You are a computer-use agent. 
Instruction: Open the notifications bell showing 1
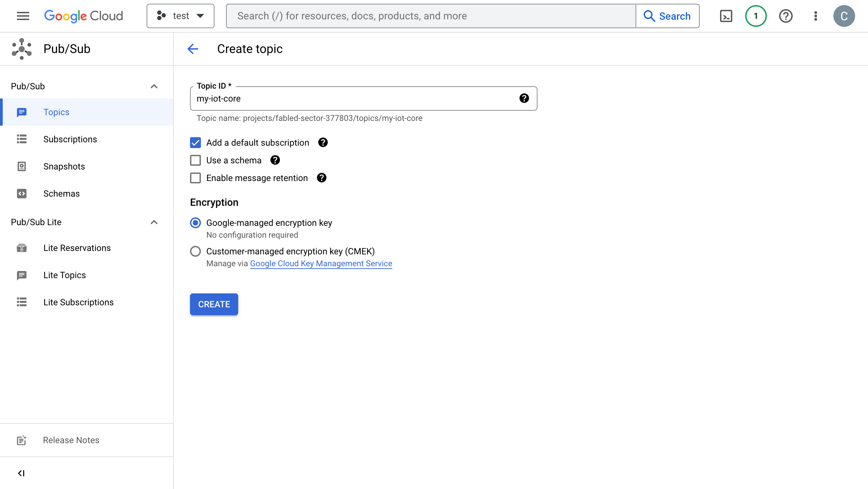pos(755,16)
